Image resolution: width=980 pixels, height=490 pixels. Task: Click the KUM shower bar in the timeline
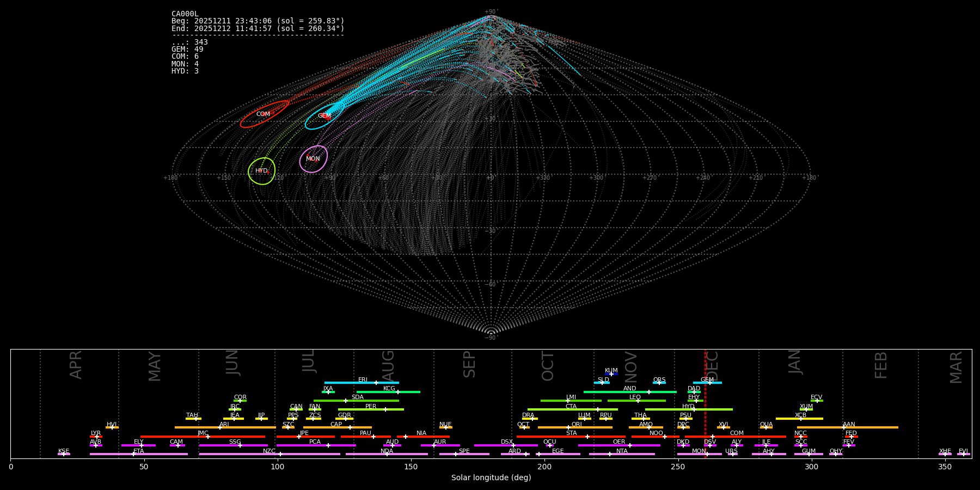[611, 374]
